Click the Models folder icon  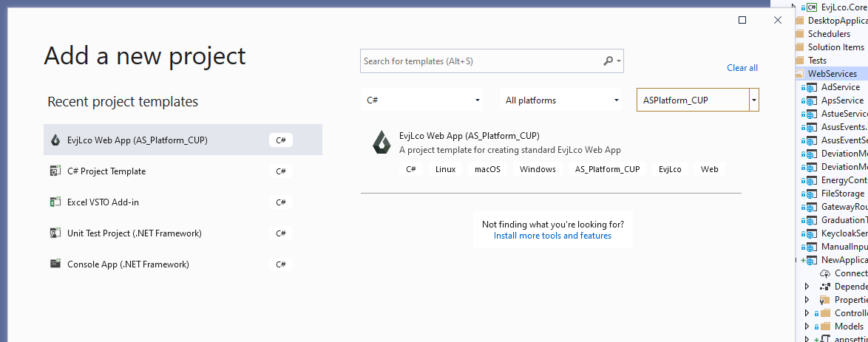825,326
